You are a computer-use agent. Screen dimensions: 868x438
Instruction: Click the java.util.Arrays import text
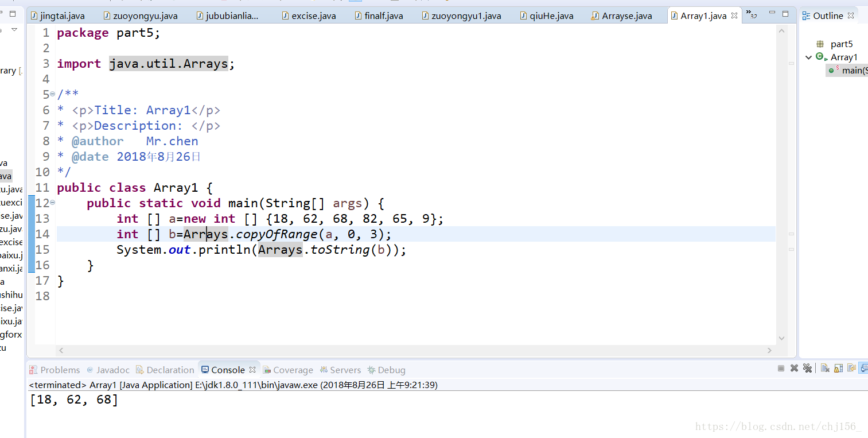(x=169, y=64)
